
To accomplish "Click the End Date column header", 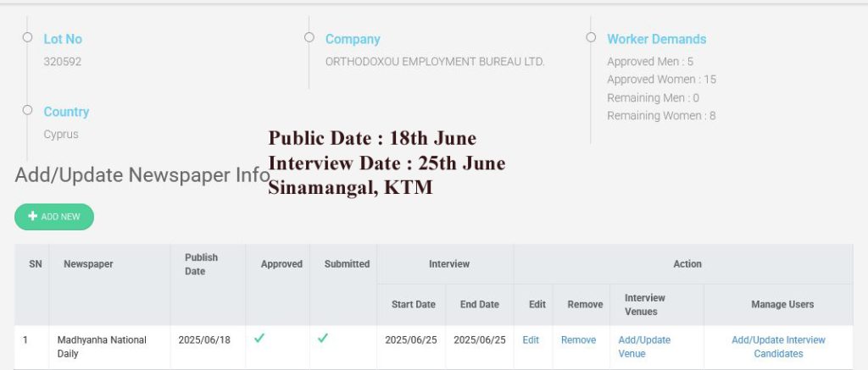I will 479,305.
